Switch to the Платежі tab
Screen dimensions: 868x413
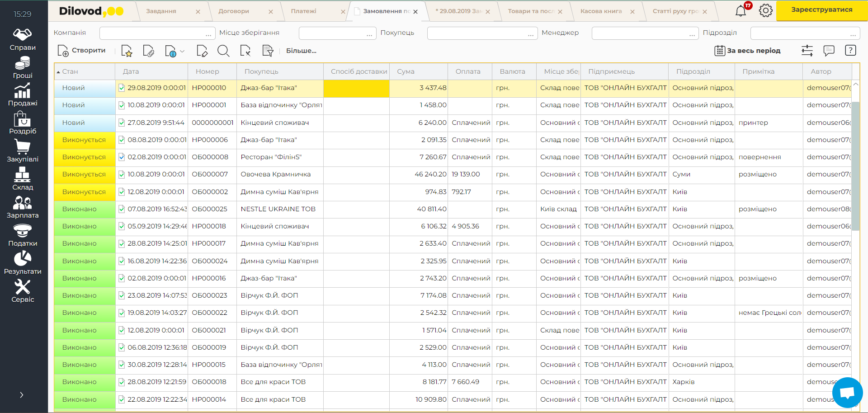(304, 11)
